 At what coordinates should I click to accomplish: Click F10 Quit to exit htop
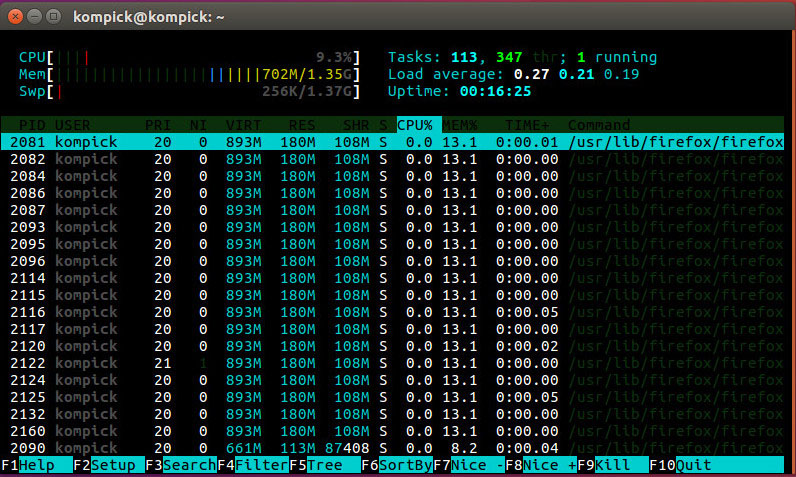(717, 465)
